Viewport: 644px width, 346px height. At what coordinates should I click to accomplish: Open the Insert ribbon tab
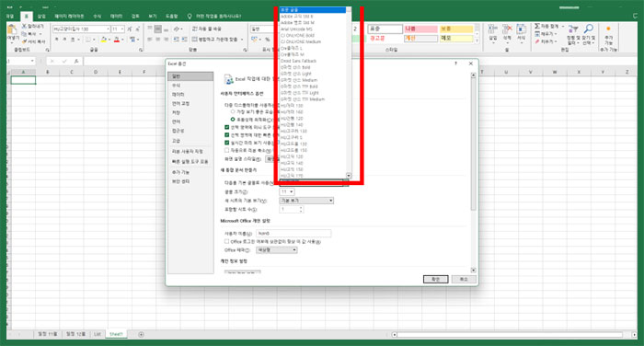tap(41, 16)
